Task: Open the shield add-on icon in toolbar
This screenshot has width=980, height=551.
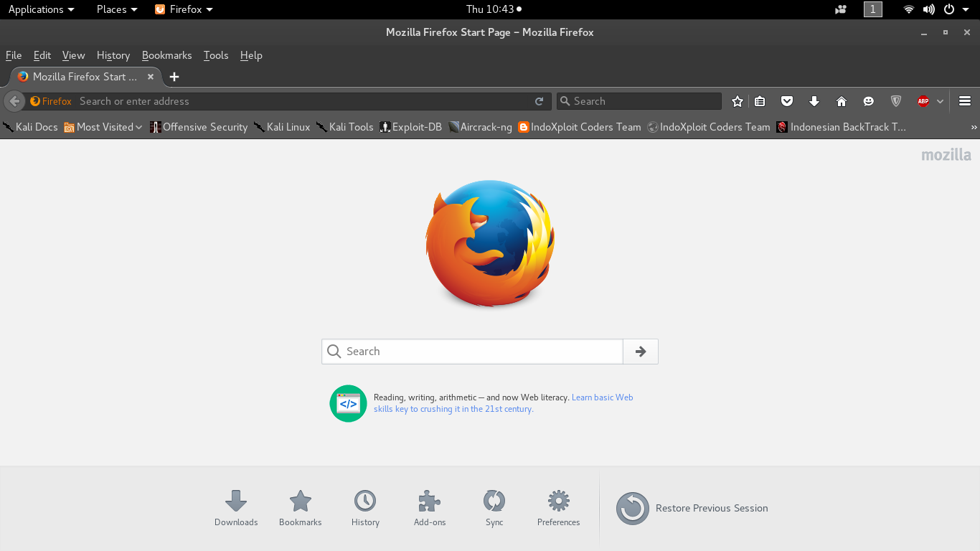Action: coord(896,101)
